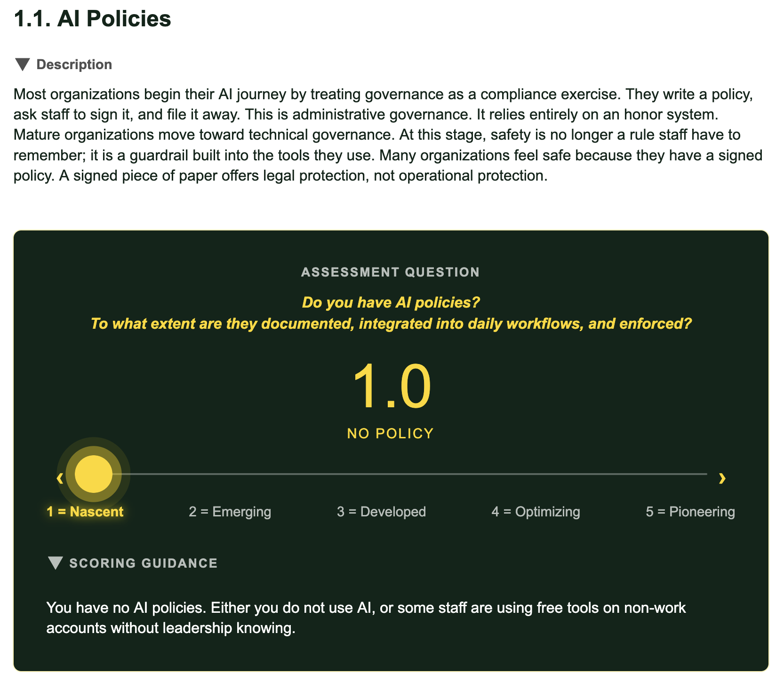Click the right chevron arrow on slider
The image size is (784, 681).
[x=722, y=478]
